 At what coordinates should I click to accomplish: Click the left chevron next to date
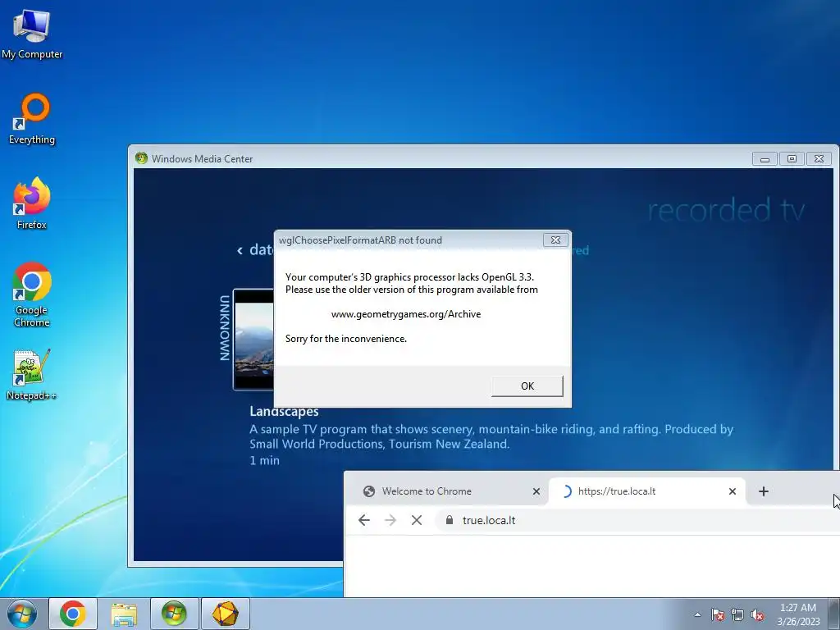(240, 250)
